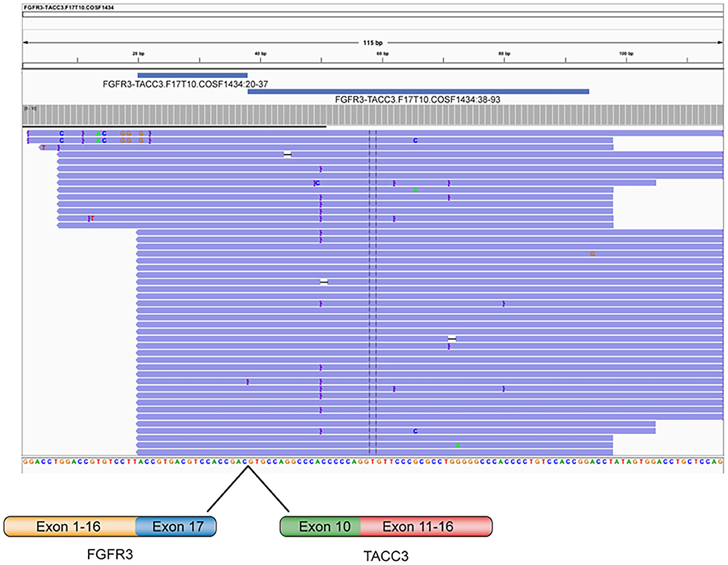Click the FGFR3 gene label

(x=110, y=554)
